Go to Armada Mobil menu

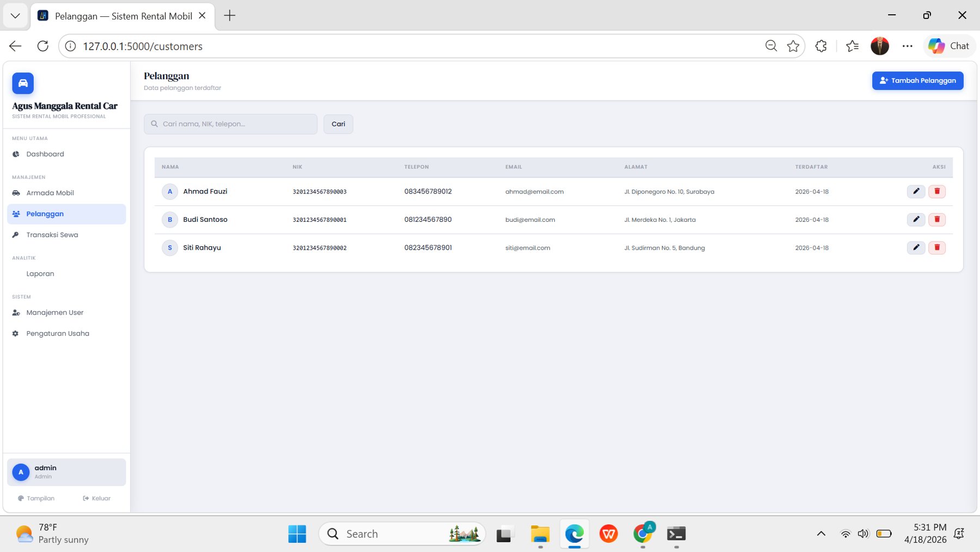coord(50,193)
